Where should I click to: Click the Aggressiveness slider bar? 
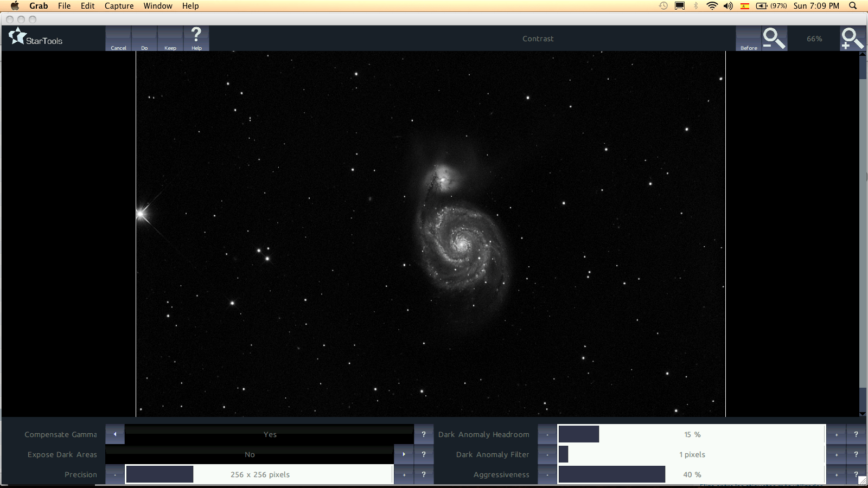(692, 474)
